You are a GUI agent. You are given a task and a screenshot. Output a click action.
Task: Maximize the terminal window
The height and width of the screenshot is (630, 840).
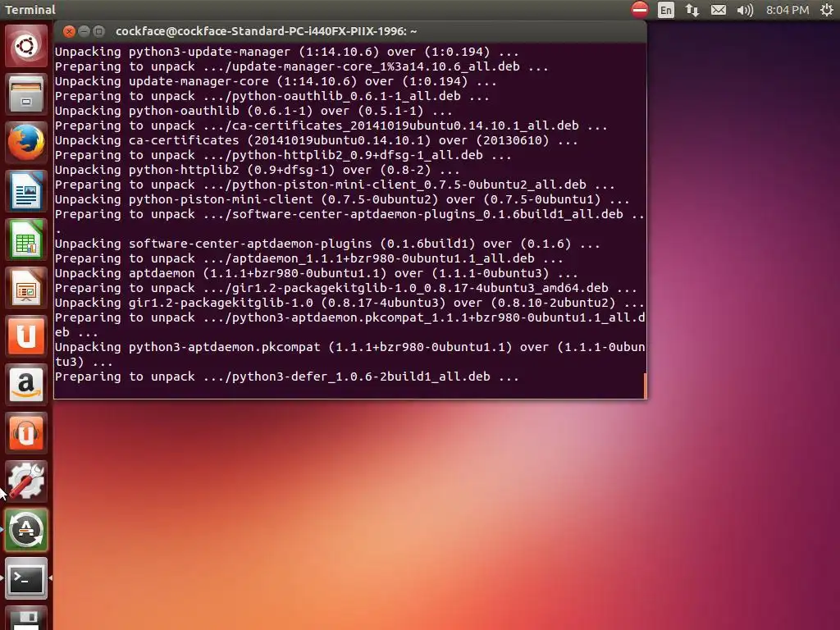[98, 32]
